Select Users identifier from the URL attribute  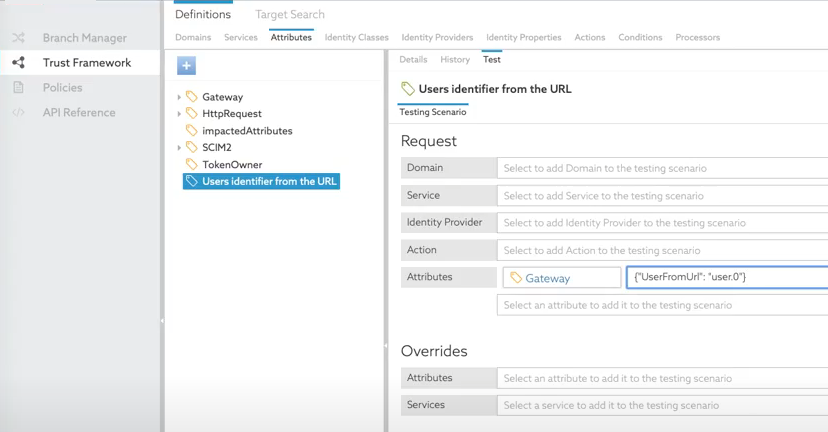point(268,182)
